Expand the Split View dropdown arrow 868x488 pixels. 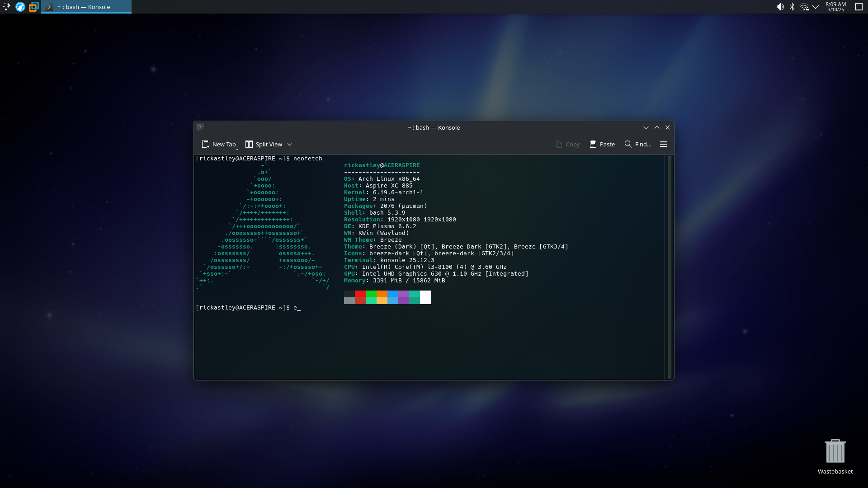[290, 145]
